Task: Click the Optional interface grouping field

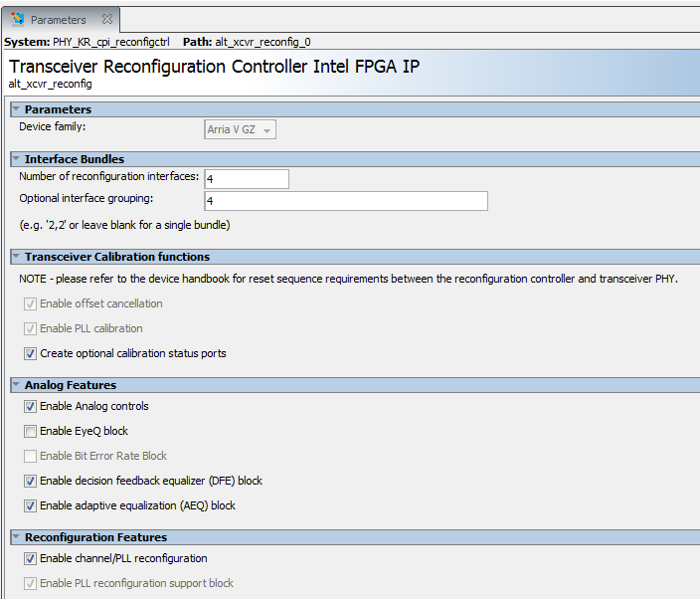Action: [x=346, y=201]
